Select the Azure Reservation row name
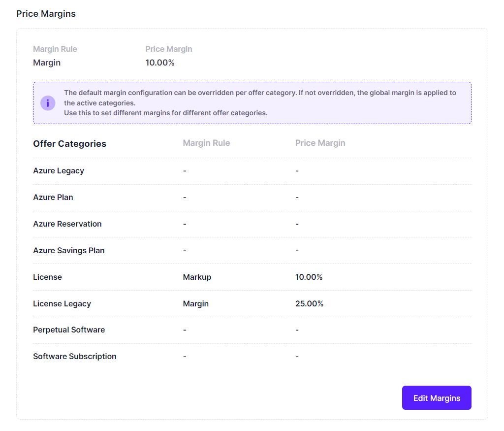Image resolution: width=504 pixels, height=431 pixels. click(67, 224)
